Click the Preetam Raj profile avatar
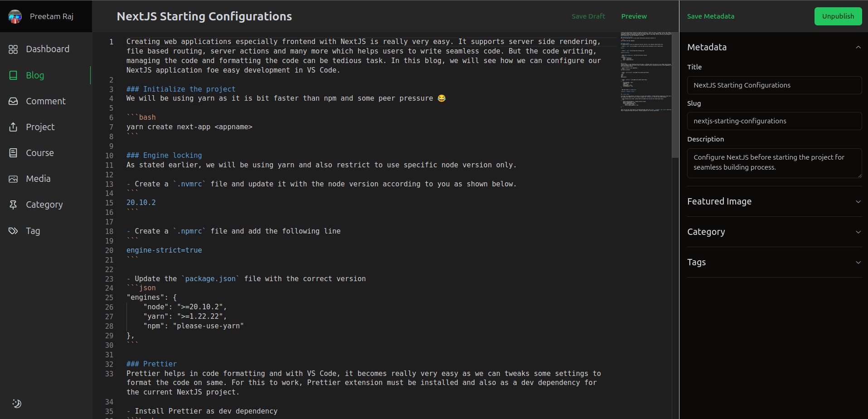Image resolution: width=868 pixels, height=419 pixels. click(15, 16)
